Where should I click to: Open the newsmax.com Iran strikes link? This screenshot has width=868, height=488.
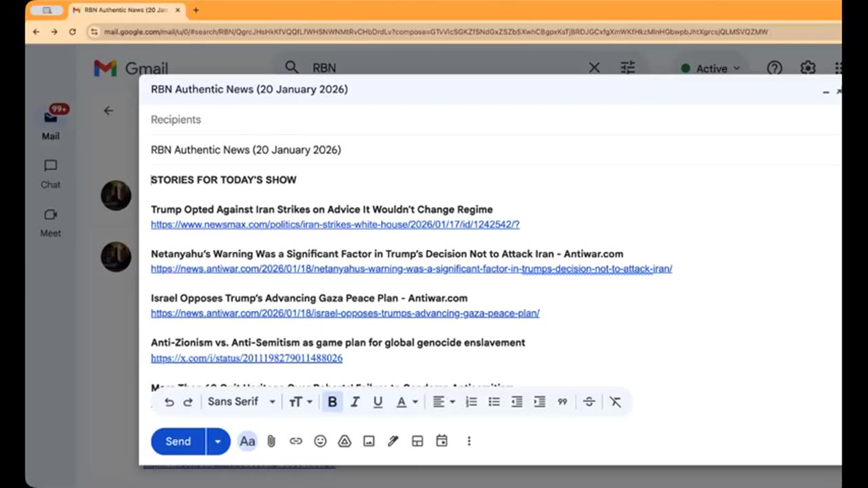coord(335,224)
